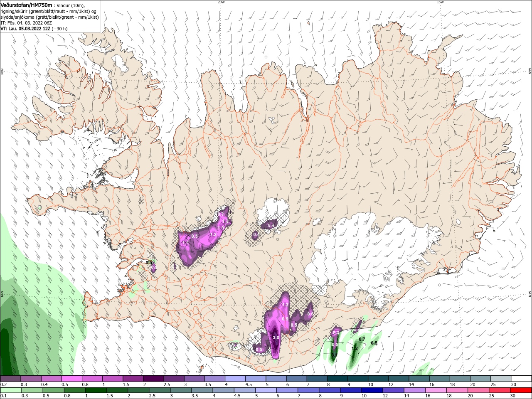Pick the dark teal 8 swatch in the upper legend

(x=337, y=379)
